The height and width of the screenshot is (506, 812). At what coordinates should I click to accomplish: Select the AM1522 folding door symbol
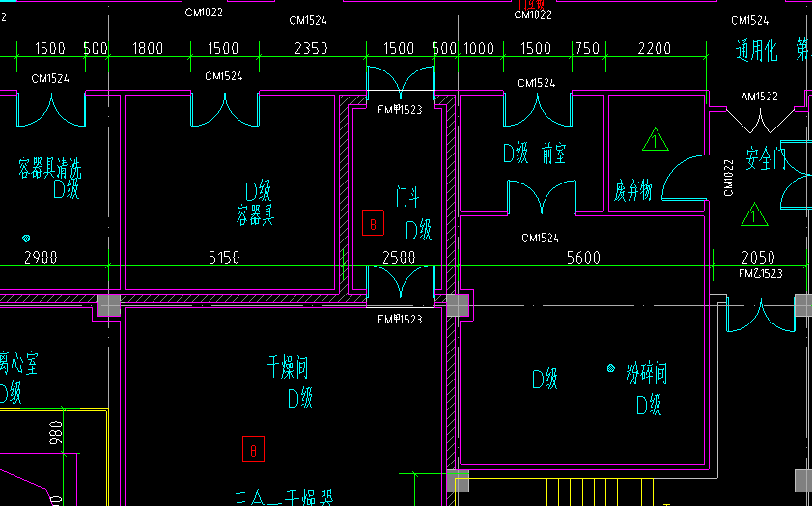tap(760, 120)
